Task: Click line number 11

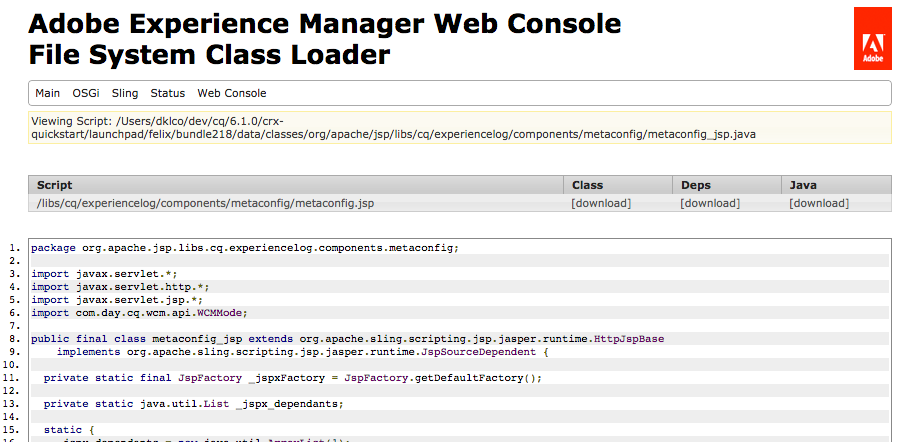Action: [x=12, y=378]
